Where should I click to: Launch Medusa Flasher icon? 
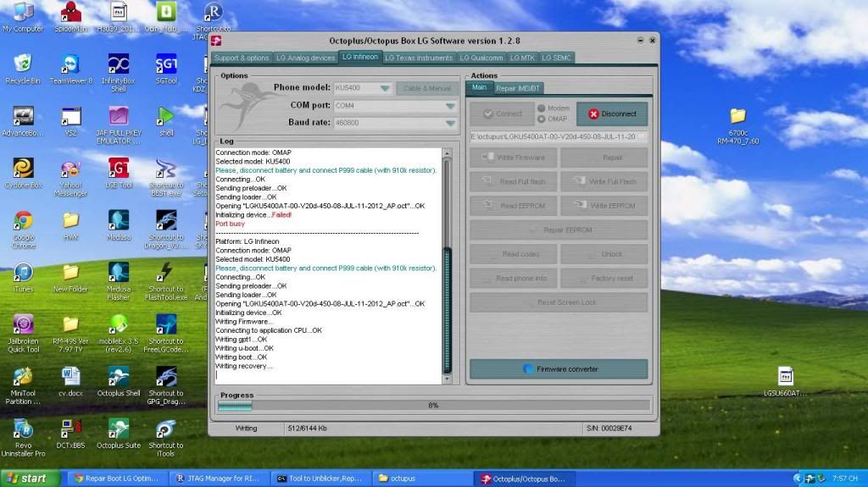point(119,281)
